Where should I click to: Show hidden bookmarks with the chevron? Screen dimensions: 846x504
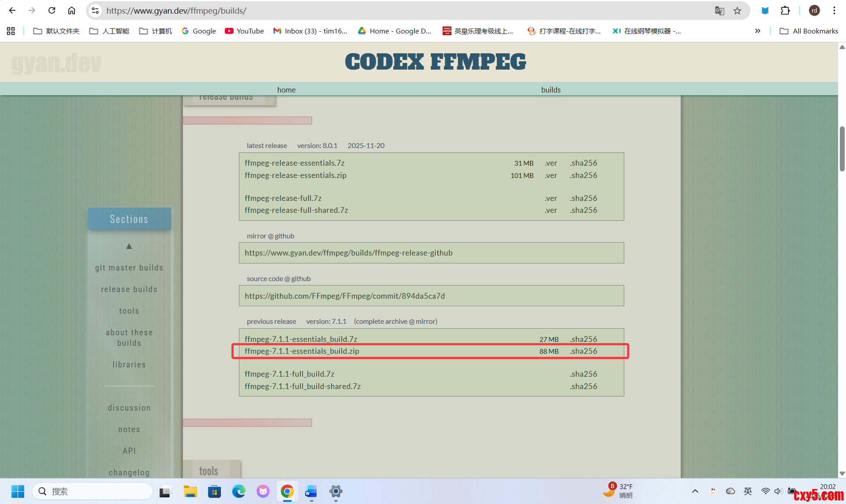tap(757, 31)
